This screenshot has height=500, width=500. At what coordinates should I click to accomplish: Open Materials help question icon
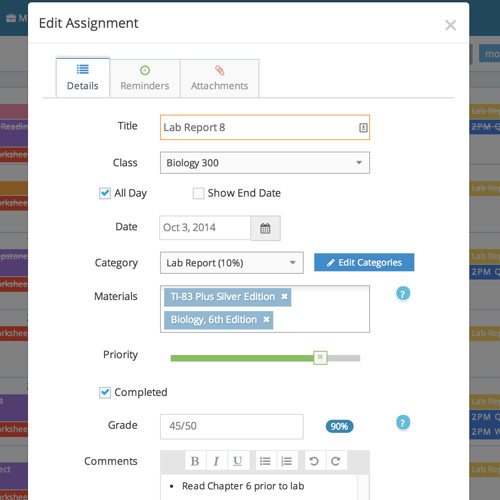(x=403, y=294)
